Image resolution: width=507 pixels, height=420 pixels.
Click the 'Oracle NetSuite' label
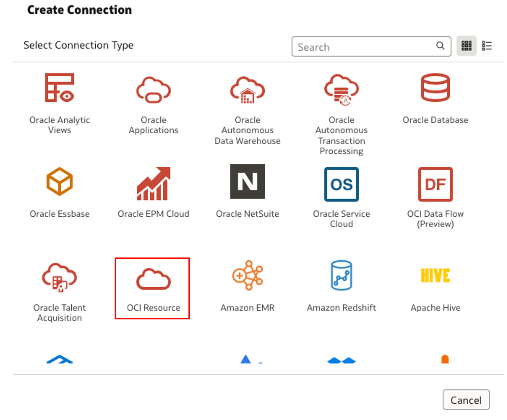(248, 214)
